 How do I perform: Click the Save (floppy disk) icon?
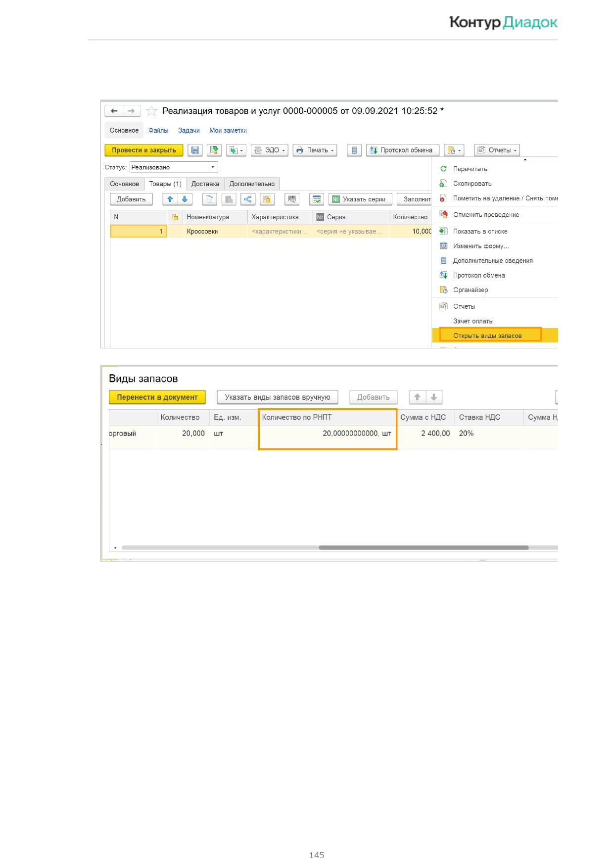(x=195, y=150)
